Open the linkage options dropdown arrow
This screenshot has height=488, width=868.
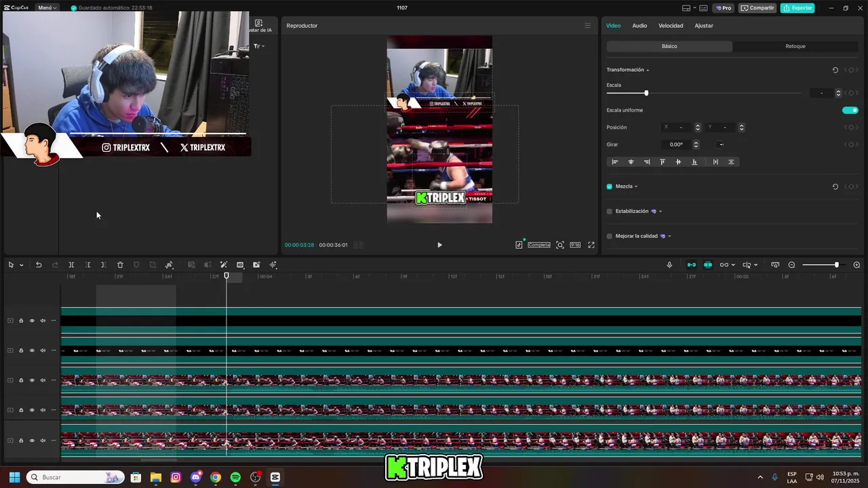[734, 265]
